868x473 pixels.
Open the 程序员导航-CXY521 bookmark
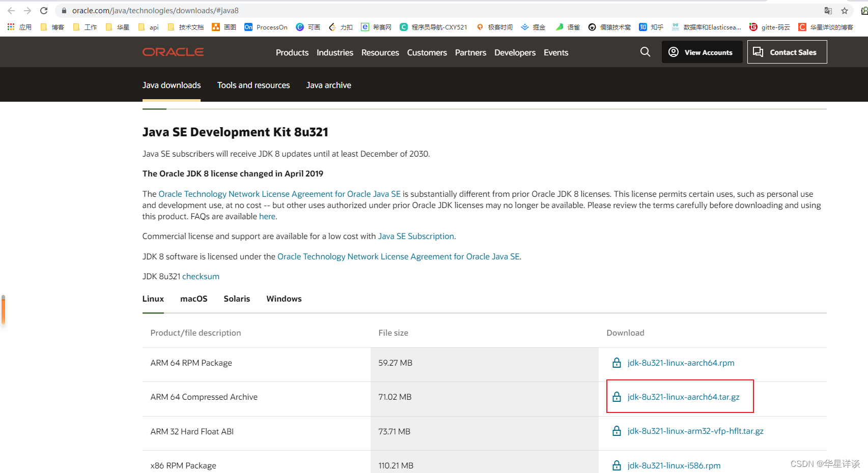(433, 27)
